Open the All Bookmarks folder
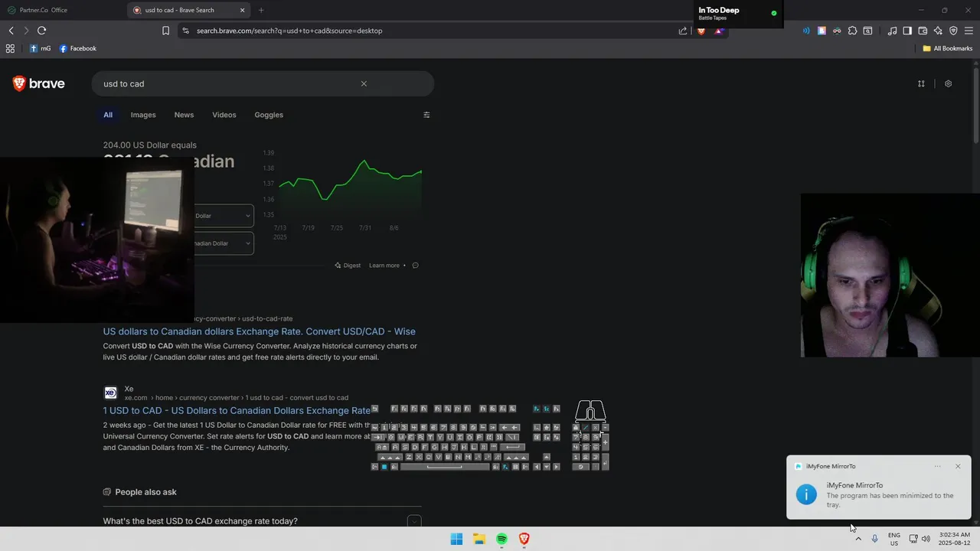The height and width of the screenshot is (551, 980). 947,48
